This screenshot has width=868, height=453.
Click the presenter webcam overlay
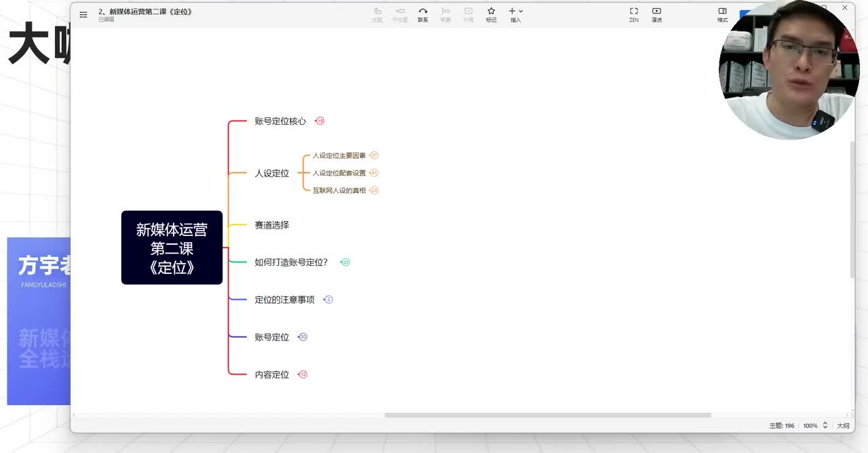[x=789, y=69]
